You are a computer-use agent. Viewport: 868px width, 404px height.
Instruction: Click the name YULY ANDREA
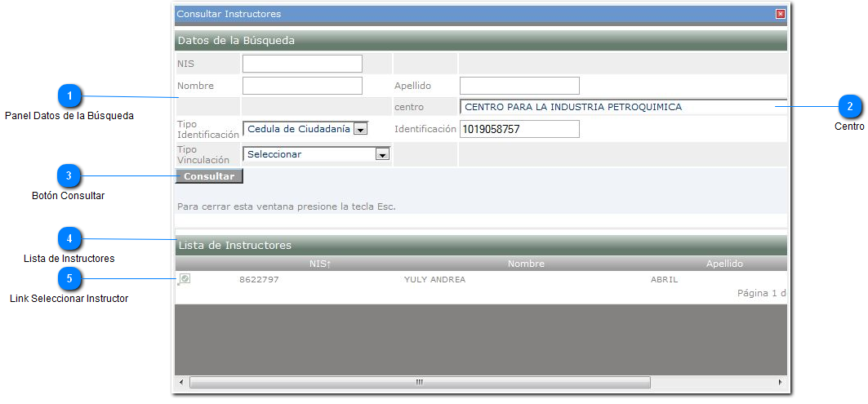(x=435, y=279)
